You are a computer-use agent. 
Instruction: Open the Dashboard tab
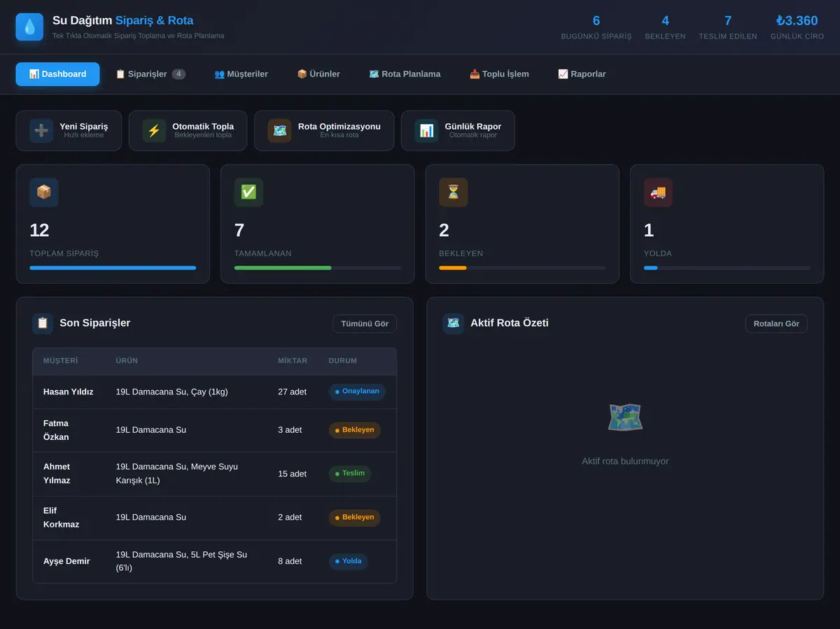[x=57, y=74]
